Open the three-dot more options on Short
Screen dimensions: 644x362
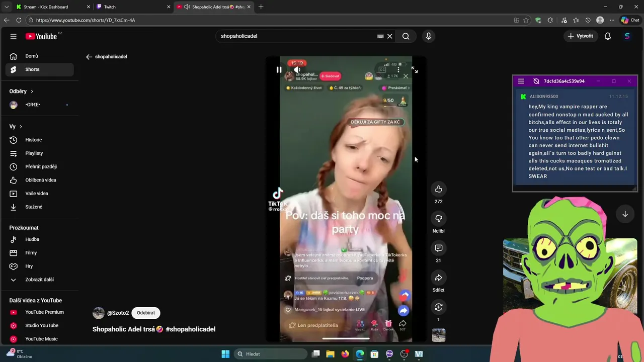coord(398,70)
